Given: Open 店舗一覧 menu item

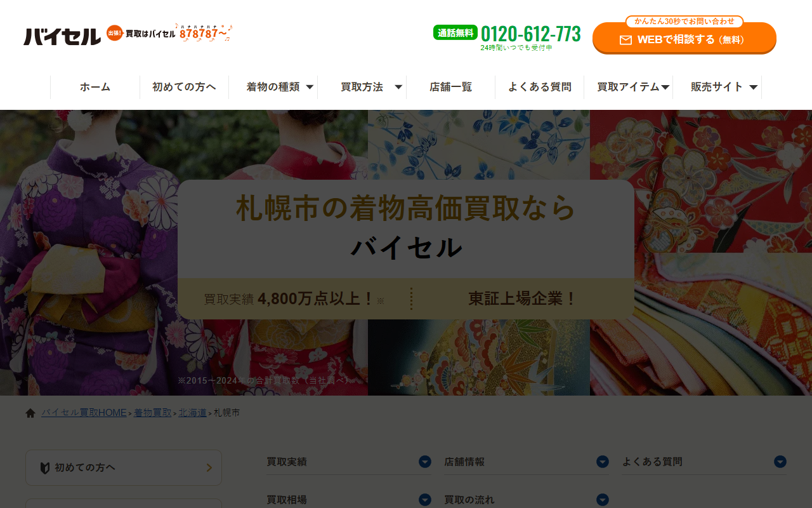Looking at the screenshot, I should 450,87.
